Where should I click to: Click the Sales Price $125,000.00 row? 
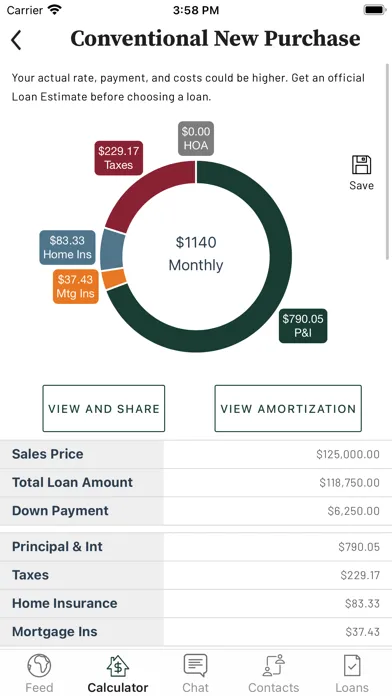196,454
